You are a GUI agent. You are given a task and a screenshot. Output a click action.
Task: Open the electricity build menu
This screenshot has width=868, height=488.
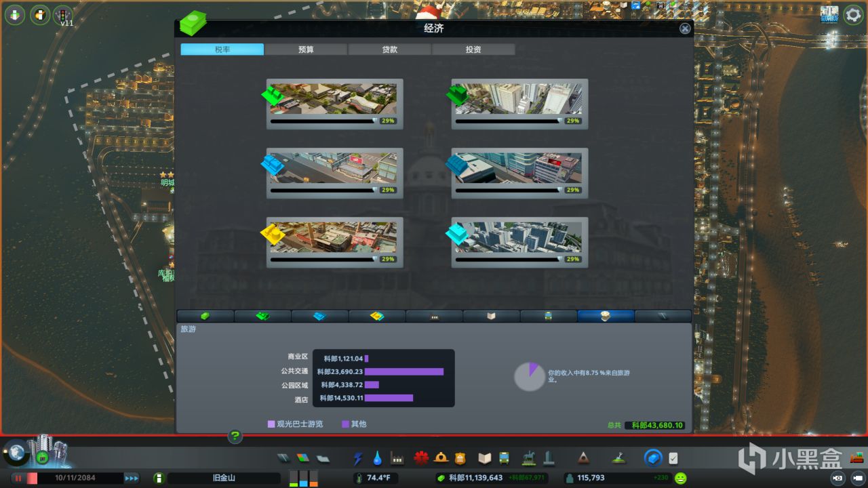[358, 459]
